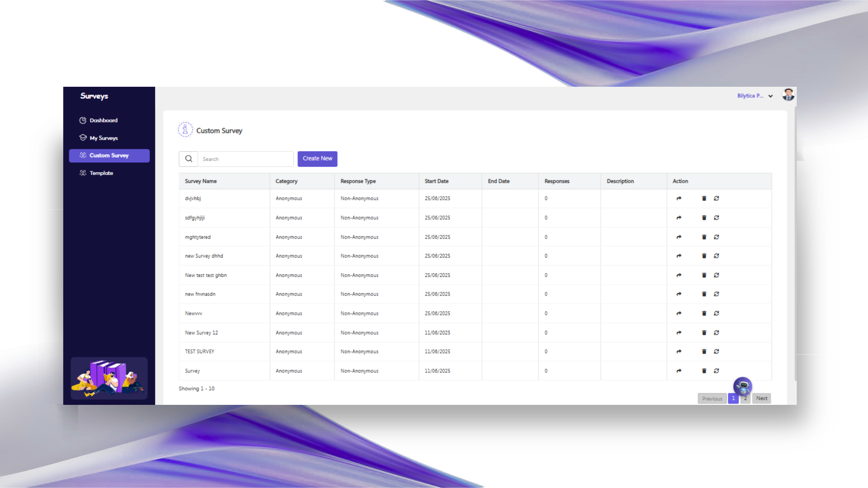Delete the sdfgyhjiji survey

[x=704, y=218]
